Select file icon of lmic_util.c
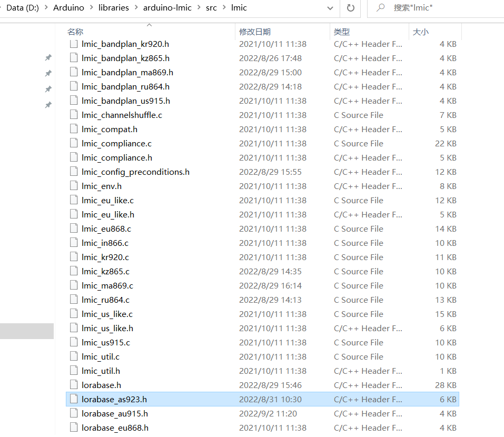The image size is (504, 437). pyautogui.click(x=74, y=356)
